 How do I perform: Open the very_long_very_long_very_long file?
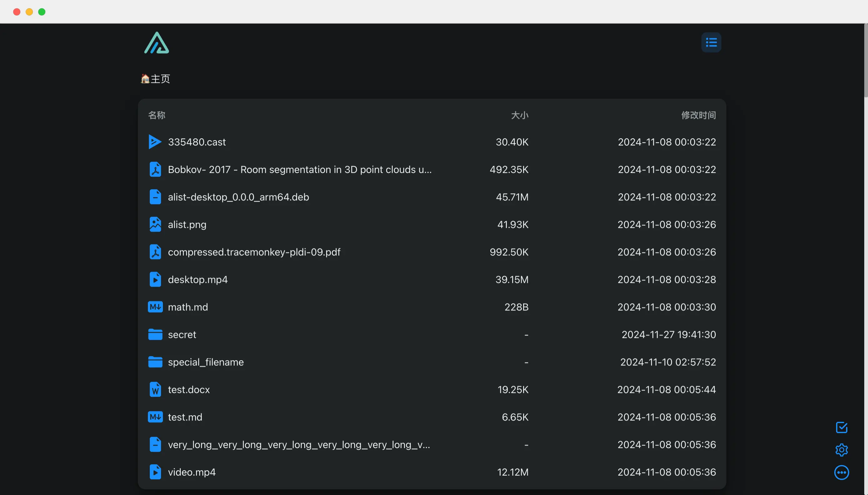point(299,445)
